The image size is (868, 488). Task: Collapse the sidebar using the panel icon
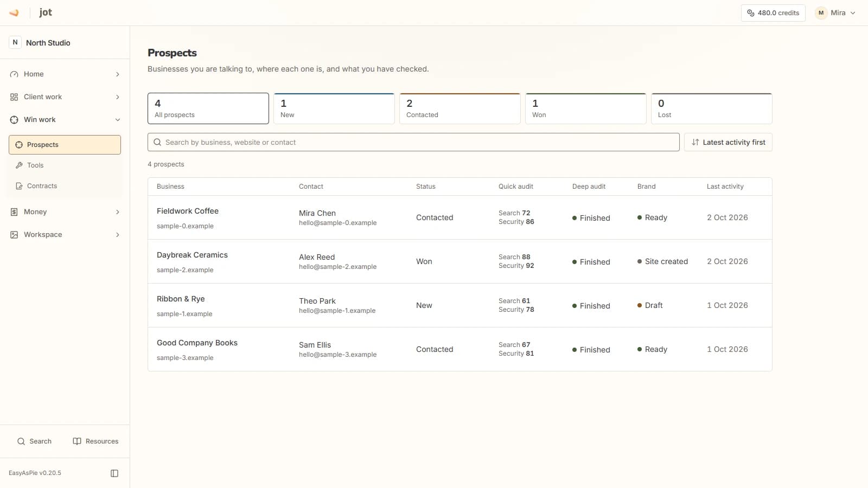click(x=114, y=473)
